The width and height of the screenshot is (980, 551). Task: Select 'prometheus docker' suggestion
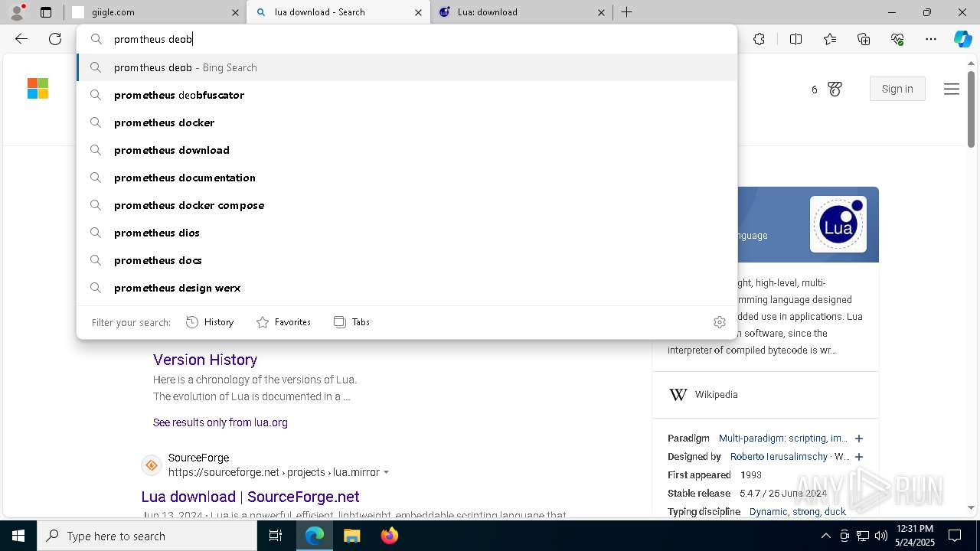click(x=407, y=122)
